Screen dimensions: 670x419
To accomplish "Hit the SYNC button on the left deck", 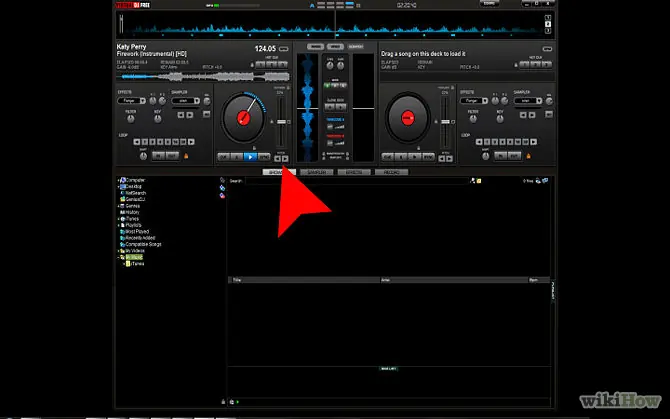I will [266, 157].
